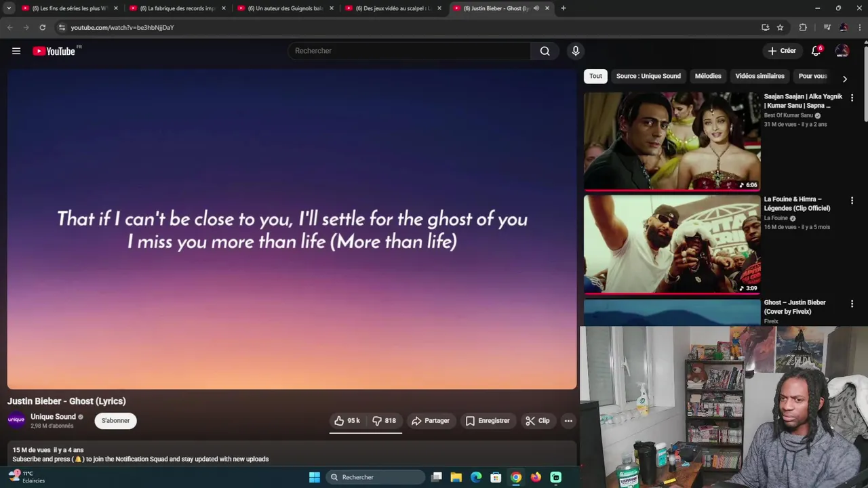Launch Microsoft Edge from the taskbar
Viewport: 868px width, 488px height.
point(476,477)
